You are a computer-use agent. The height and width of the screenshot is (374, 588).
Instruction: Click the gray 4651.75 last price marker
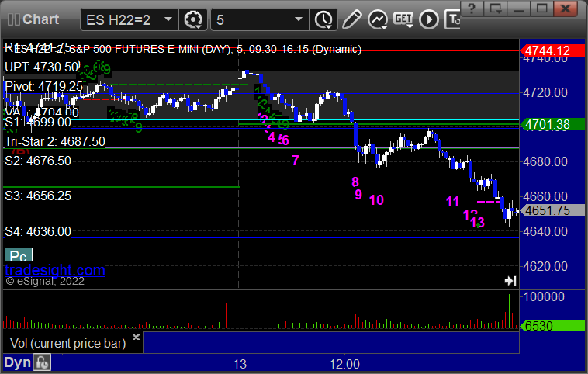click(x=552, y=210)
